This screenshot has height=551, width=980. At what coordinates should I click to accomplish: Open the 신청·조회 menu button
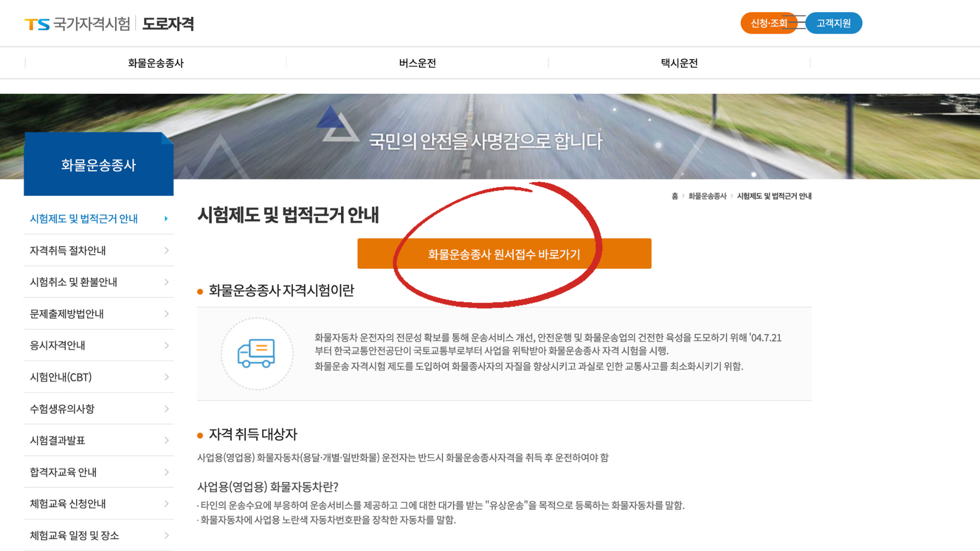(769, 23)
